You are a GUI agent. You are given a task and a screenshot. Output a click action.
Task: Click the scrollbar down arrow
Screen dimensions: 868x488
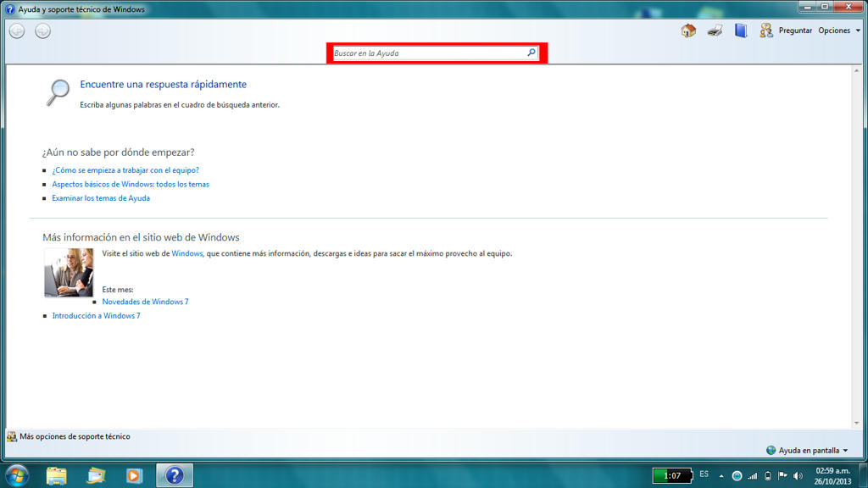click(x=856, y=424)
